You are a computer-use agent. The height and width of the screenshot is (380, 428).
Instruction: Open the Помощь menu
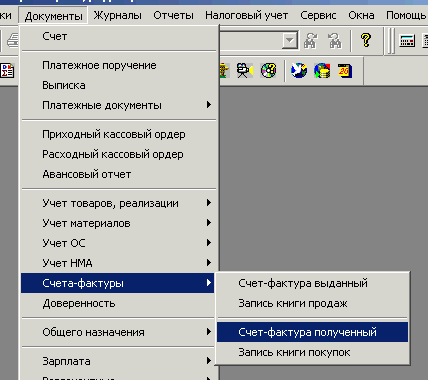pyautogui.click(x=406, y=15)
